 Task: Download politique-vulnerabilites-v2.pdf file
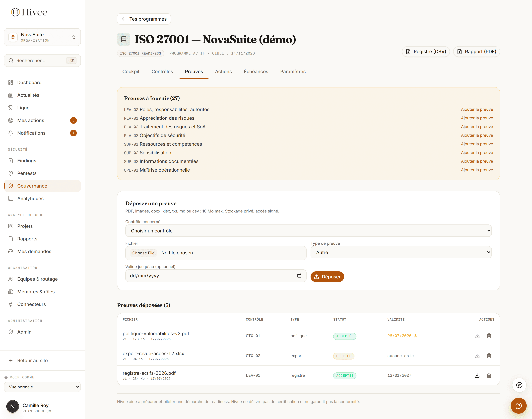click(x=477, y=336)
